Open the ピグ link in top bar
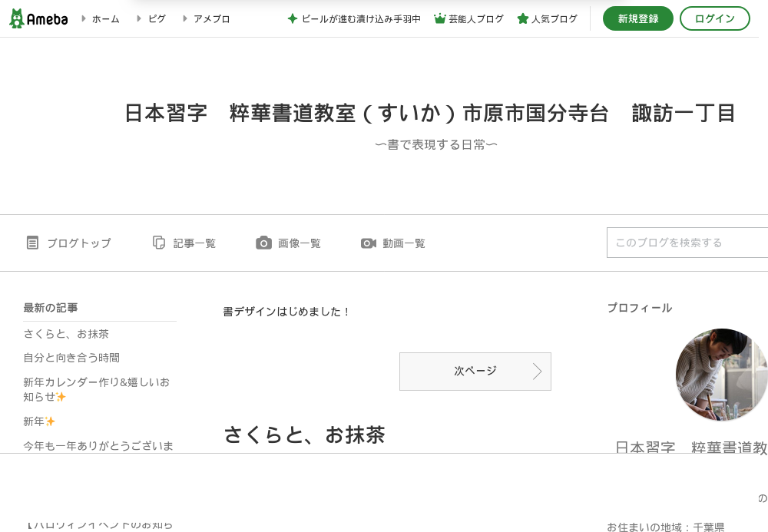Screen dimensions: 768x532 [157, 19]
